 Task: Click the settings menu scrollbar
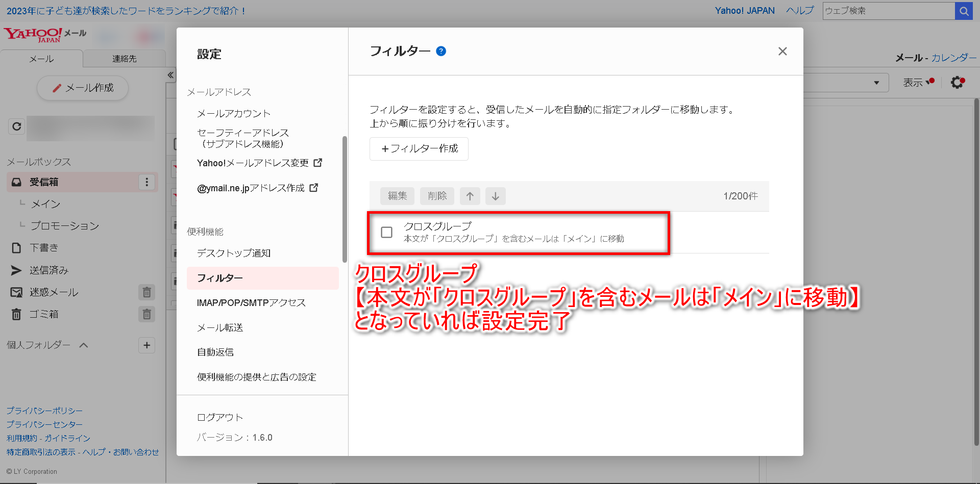345,199
